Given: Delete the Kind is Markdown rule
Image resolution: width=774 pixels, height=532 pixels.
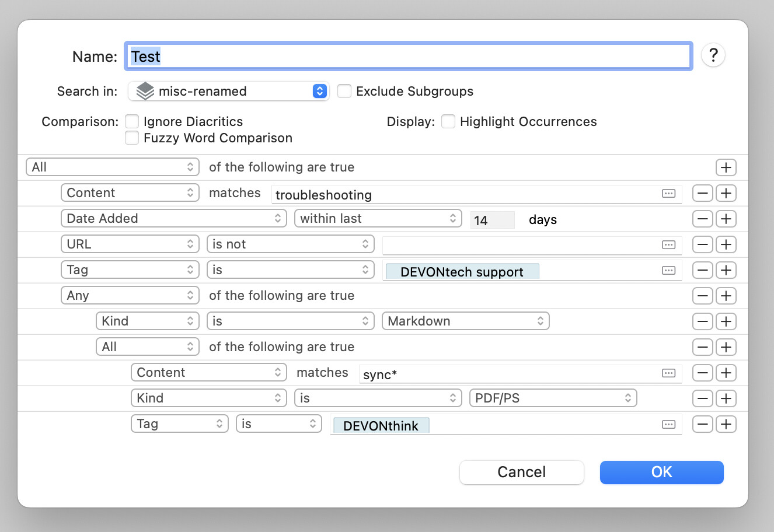Looking at the screenshot, I should (x=702, y=321).
